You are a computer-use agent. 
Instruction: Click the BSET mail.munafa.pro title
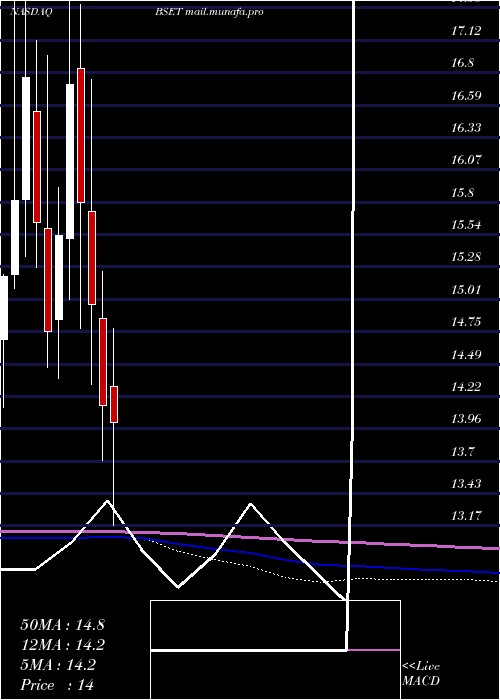[x=209, y=12]
